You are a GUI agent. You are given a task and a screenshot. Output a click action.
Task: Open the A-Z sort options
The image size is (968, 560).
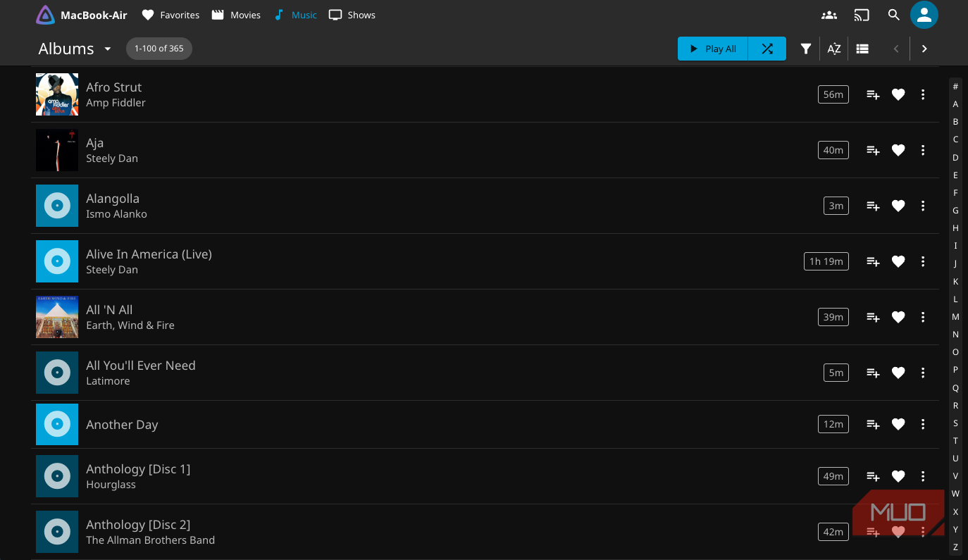point(834,49)
